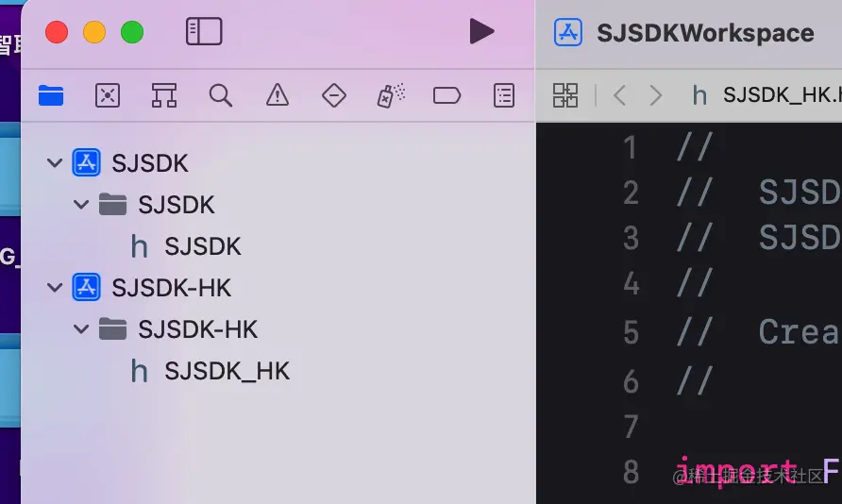Viewport: 842px width, 504px height.
Task: Go forward in editor history
Action: click(x=656, y=95)
